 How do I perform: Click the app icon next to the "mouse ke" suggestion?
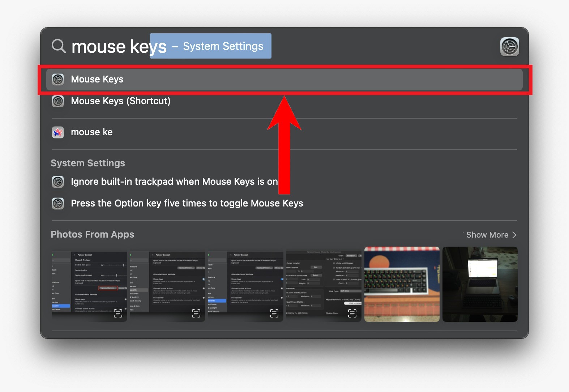click(58, 132)
